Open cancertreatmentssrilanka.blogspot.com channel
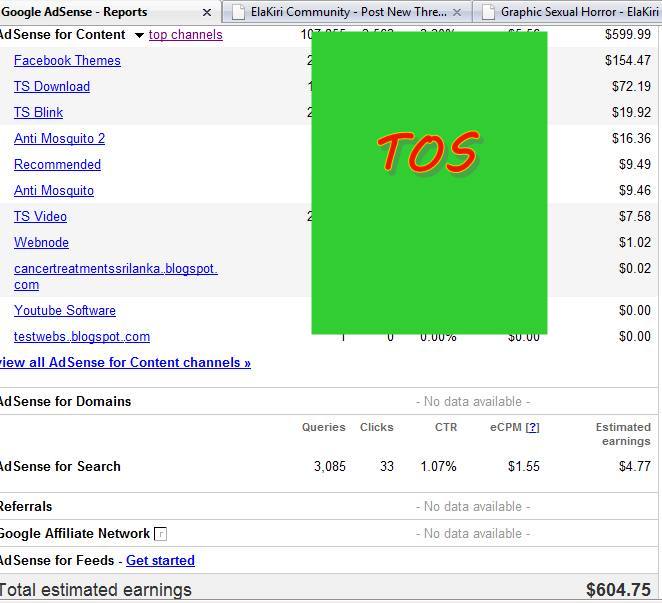This screenshot has height=603, width=662. [x=116, y=277]
